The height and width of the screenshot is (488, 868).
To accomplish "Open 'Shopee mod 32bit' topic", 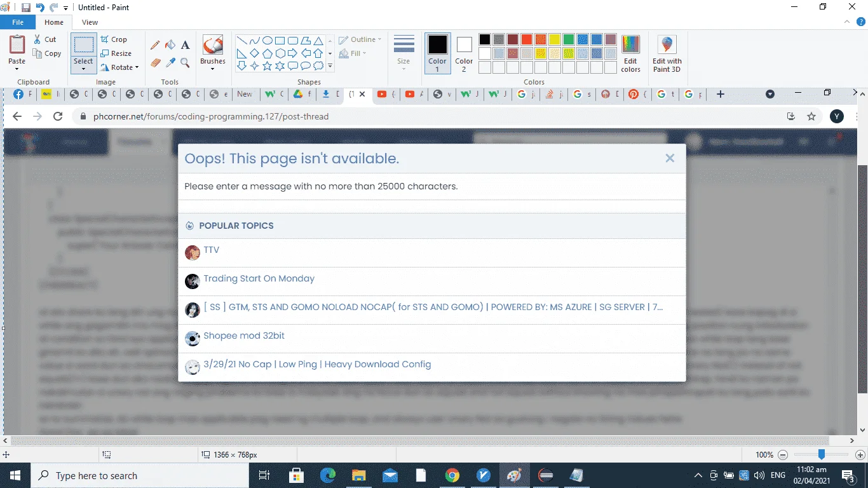I will [244, 335].
